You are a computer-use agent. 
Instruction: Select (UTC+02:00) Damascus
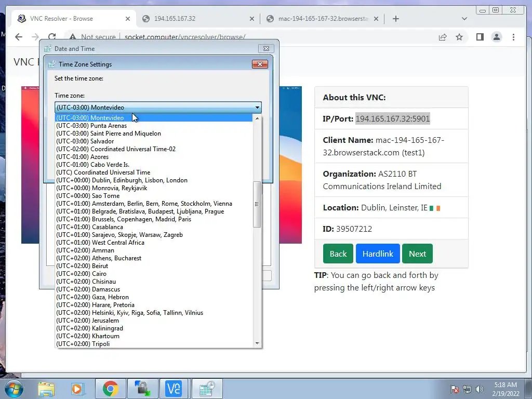point(154,289)
